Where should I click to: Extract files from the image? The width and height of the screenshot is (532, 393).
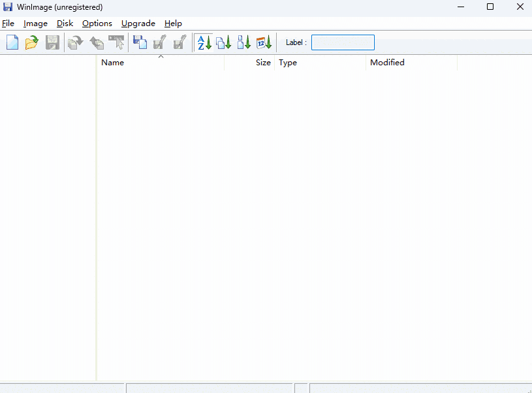[74, 42]
